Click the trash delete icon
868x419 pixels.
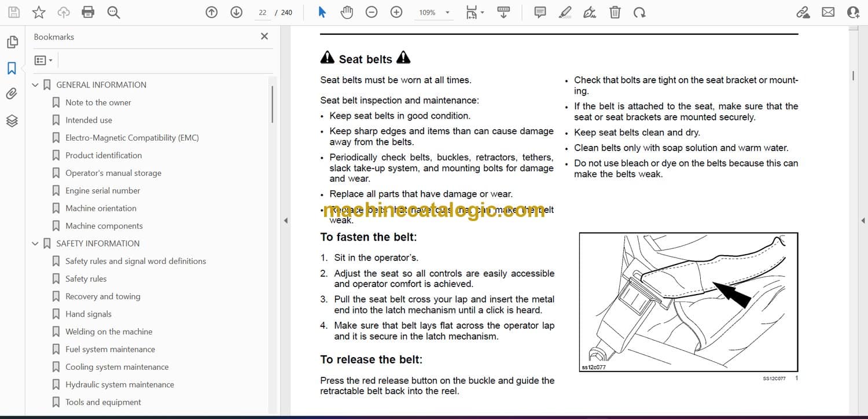click(615, 12)
